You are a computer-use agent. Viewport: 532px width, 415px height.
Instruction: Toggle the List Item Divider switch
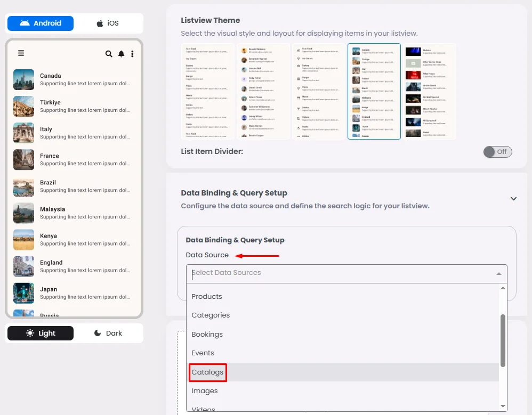(x=497, y=152)
